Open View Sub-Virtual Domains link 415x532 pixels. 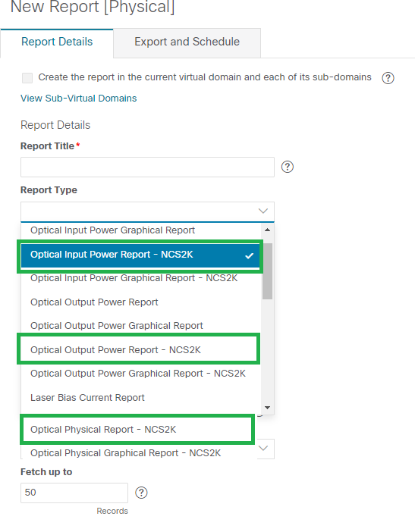[78, 99]
